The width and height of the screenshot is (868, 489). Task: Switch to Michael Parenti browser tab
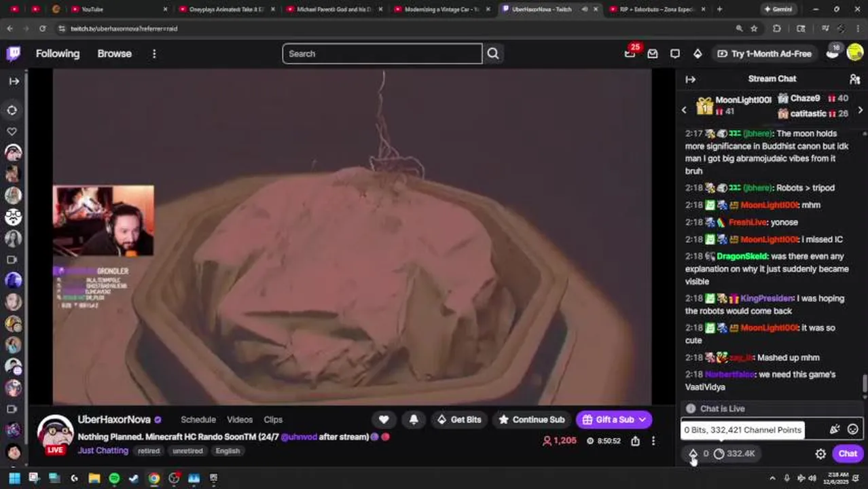point(331,9)
